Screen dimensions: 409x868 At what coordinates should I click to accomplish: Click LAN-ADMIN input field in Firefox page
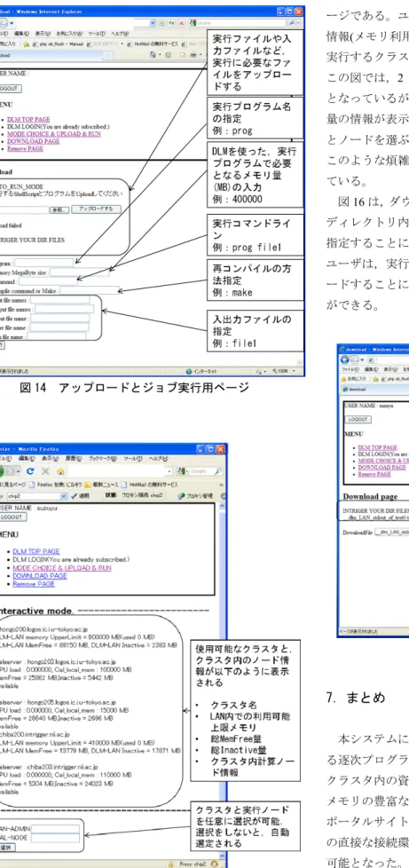pos(57,829)
